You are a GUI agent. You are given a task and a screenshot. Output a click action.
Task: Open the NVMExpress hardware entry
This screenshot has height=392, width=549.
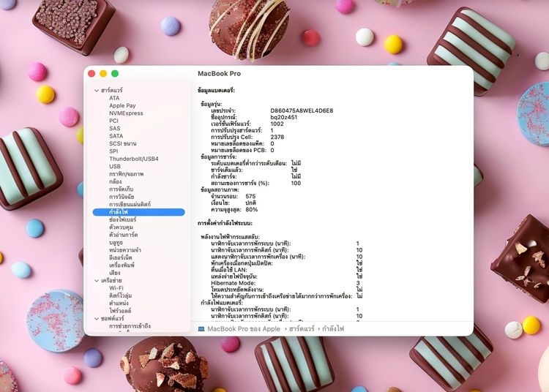pos(126,113)
